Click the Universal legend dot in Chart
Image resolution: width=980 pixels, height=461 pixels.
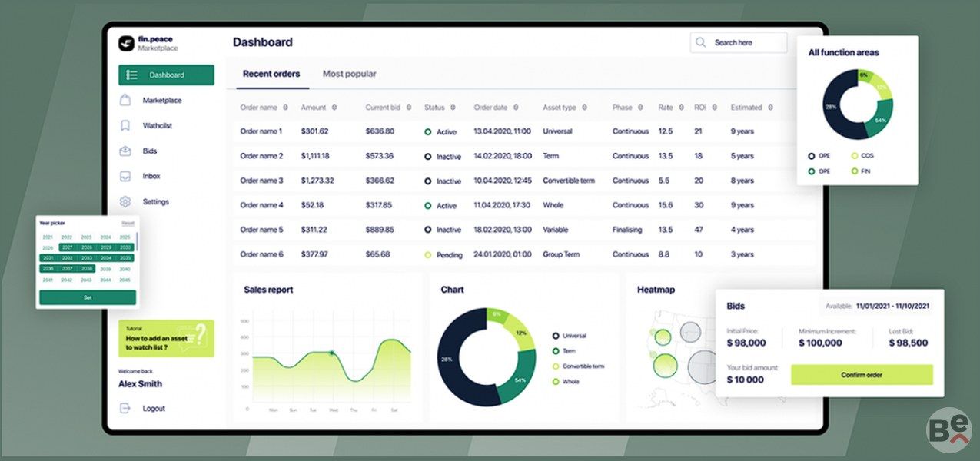[555, 336]
